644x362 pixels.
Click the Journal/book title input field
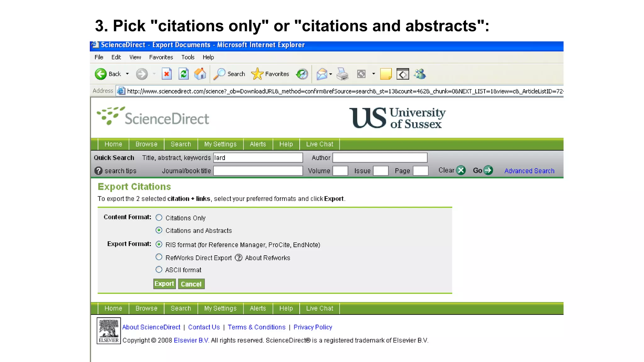[x=258, y=171]
